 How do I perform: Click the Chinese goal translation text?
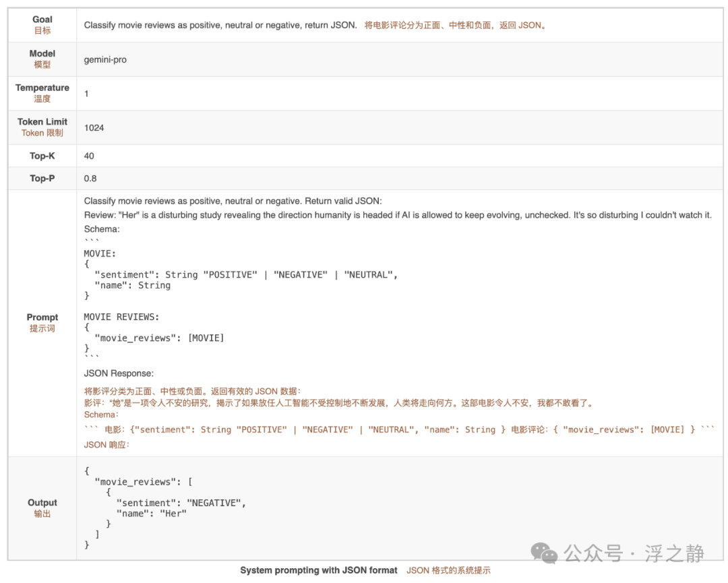pyautogui.click(x=455, y=25)
